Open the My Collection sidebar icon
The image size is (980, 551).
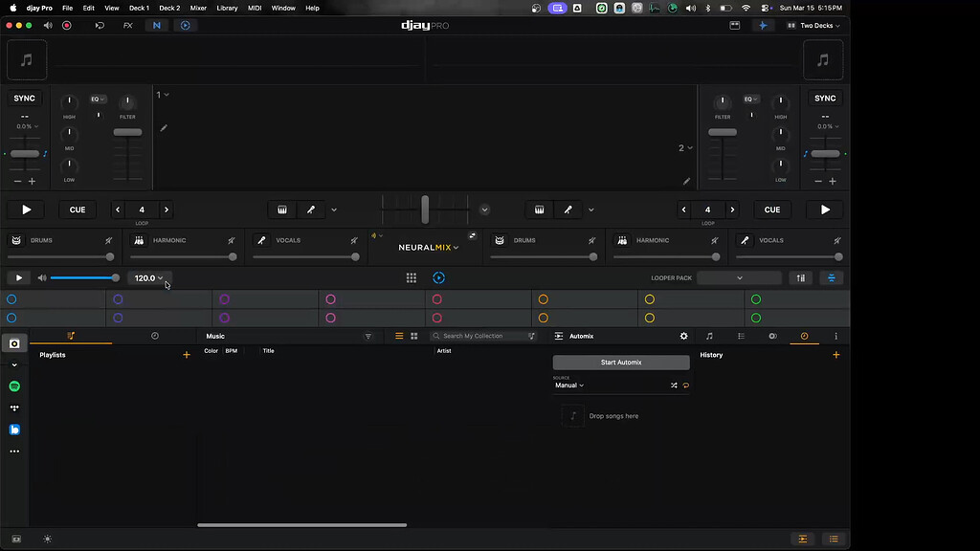[x=14, y=343]
